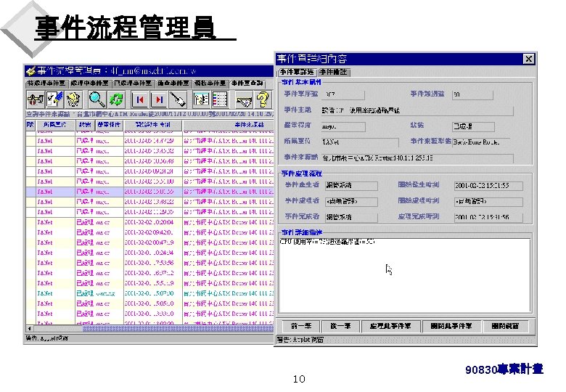
Task: Click the 開始處理時刻 field
Action: (488, 201)
